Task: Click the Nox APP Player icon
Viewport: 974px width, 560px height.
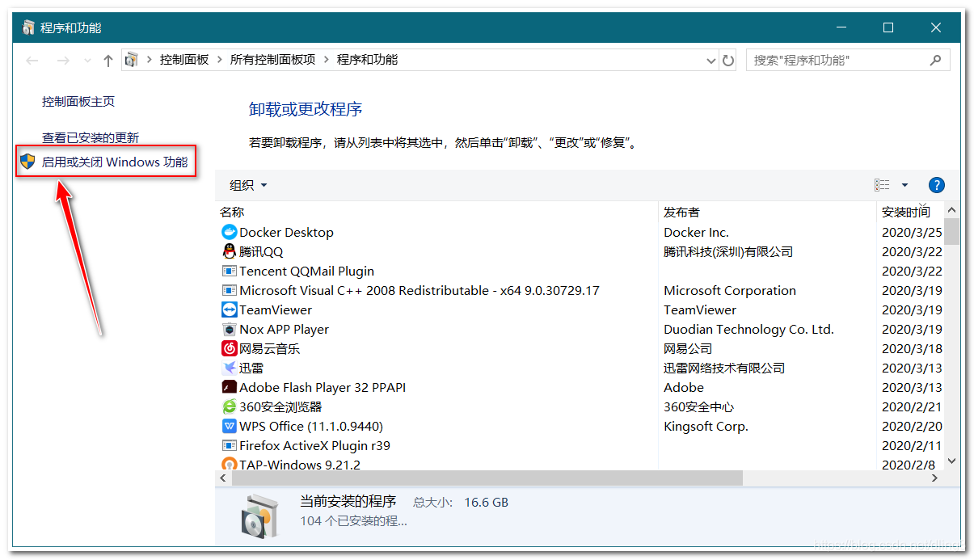Action: 229,329
